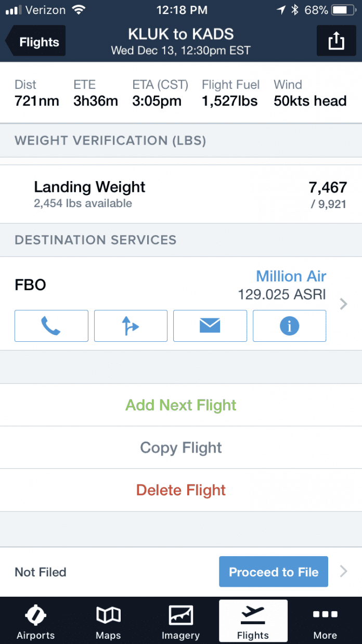362x644 pixels.
Task: Open the Maps view
Action: click(108, 622)
